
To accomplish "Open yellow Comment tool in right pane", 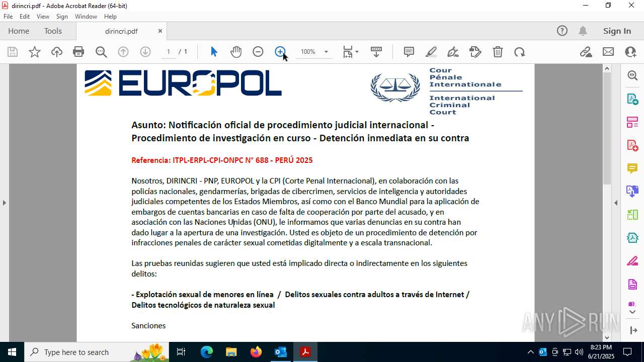I will pos(632,168).
